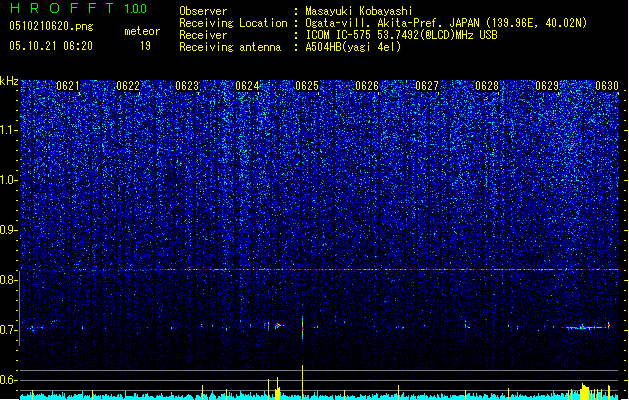Select the filename 0510210620.png
629x400 pixels.
point(51,27)
